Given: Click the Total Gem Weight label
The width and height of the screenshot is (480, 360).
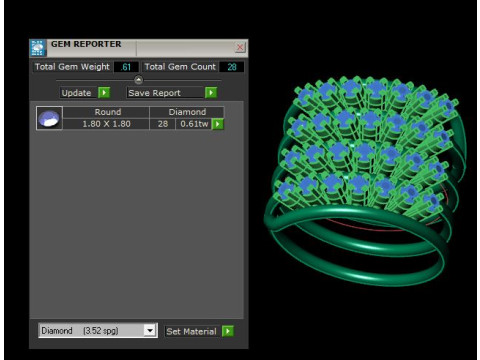Looking at the screenshot, I should coord(72,67).
